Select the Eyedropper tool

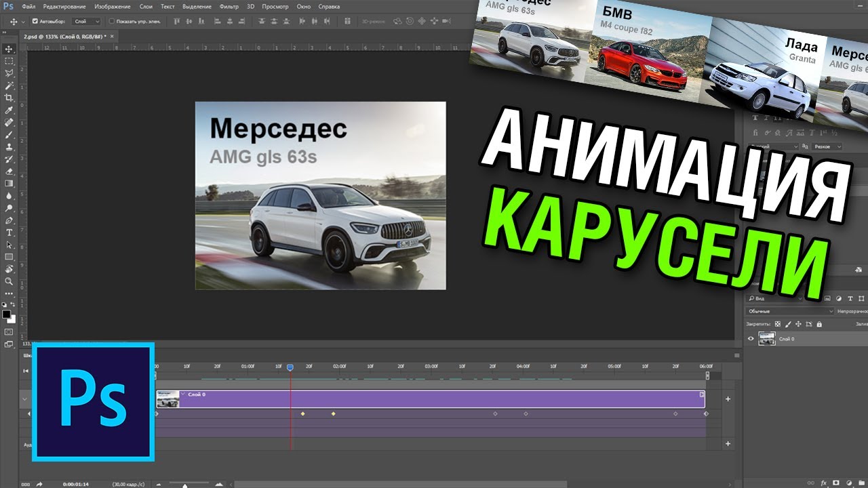9,110
